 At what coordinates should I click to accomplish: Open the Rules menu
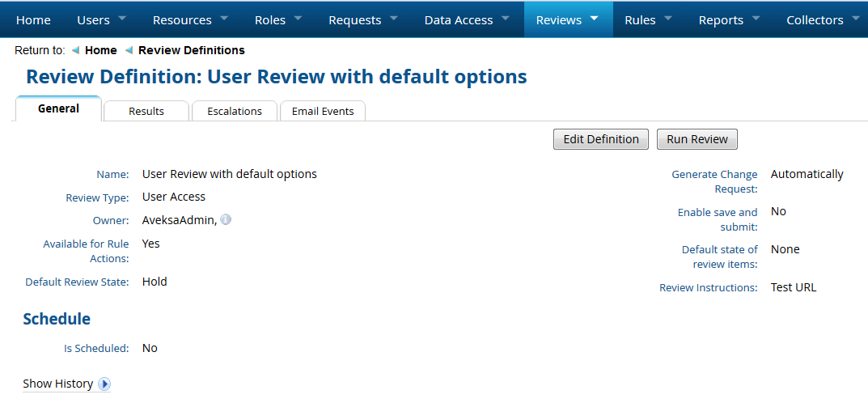648,19
